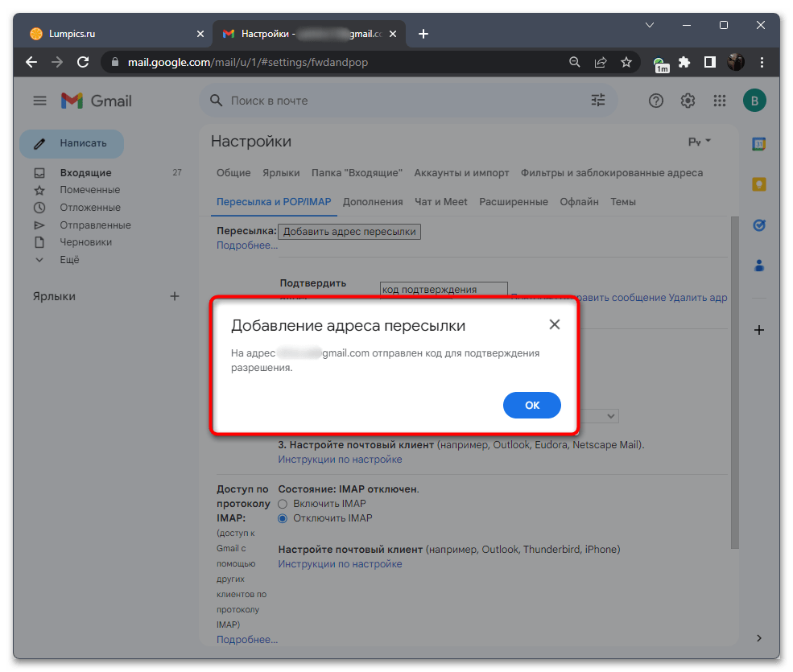Open the Отправленные sent folder
The image size is (793, 672).
tap(95, 225)
